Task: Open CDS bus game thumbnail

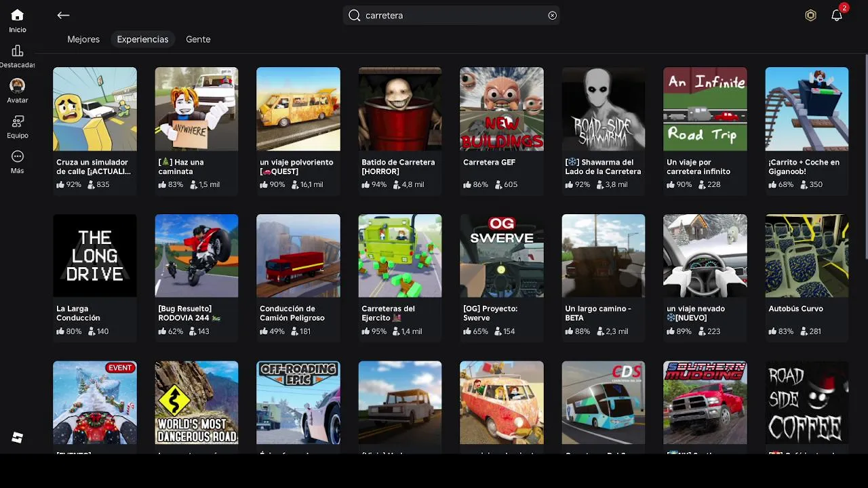Action: 604,403
